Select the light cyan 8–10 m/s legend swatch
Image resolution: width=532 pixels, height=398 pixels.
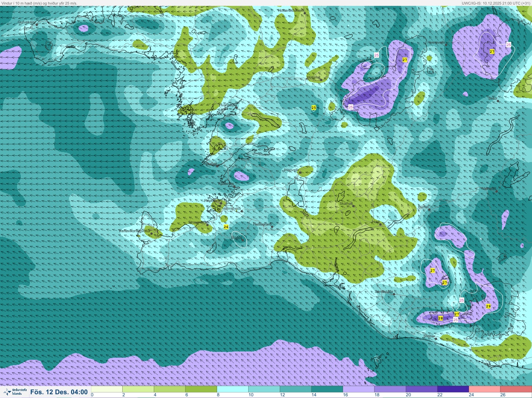point(233,389)
